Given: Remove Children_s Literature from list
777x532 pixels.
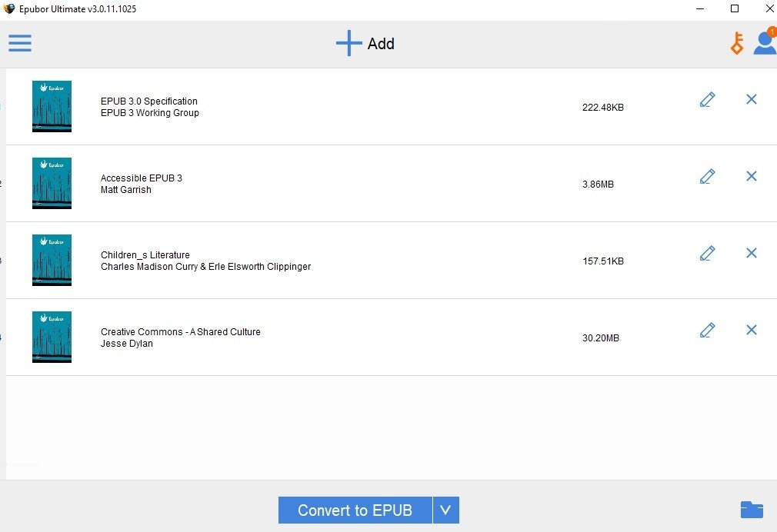Looking at the screenshot, I should pyautogui.click(x=752, y=253).
